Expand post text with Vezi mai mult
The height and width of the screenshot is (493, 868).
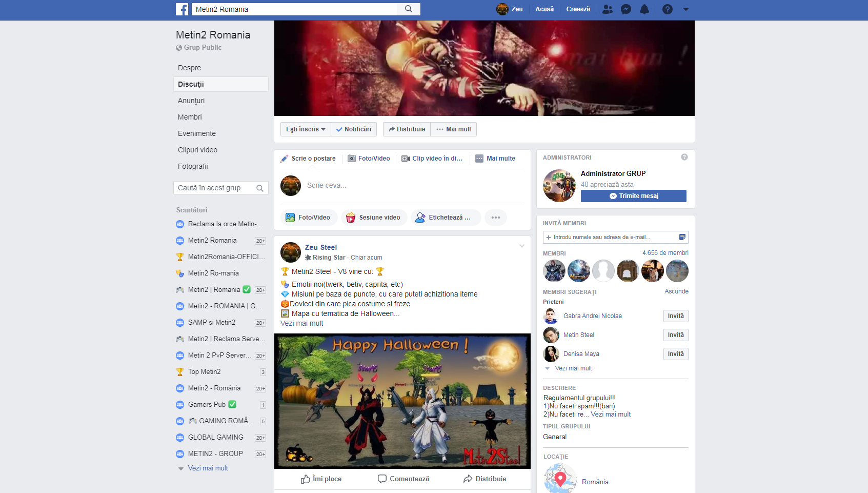pos(302,323)
